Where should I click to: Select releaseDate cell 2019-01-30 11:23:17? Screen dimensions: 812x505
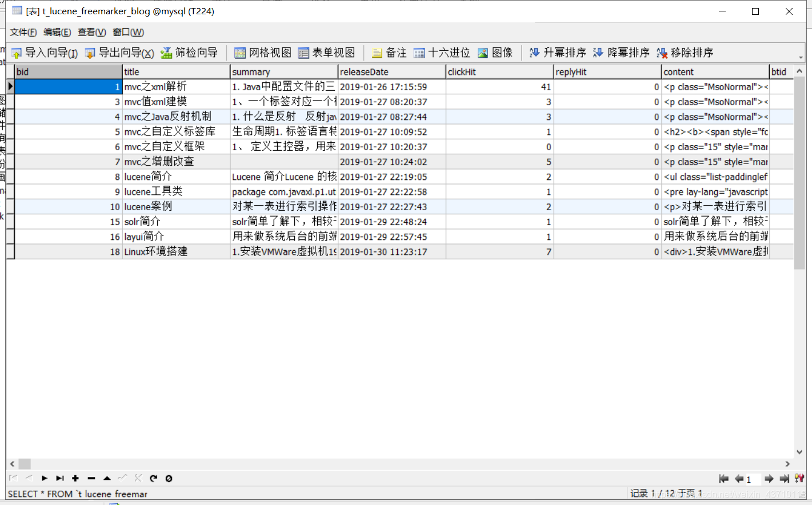coord(392,251)
